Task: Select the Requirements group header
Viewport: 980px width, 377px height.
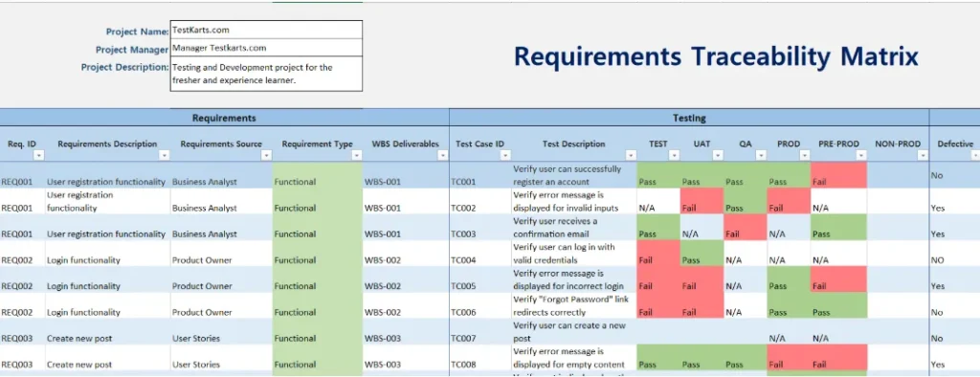Action: click(224, 118)
